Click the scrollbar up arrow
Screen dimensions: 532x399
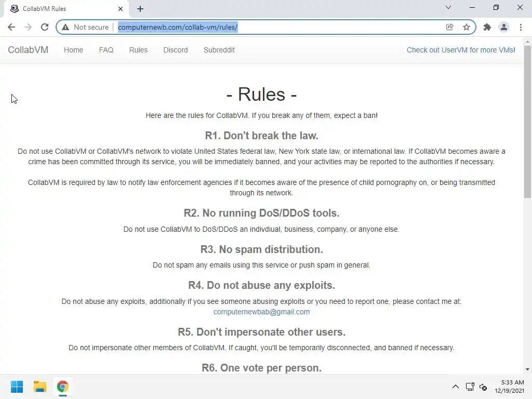tap(527, 42)
